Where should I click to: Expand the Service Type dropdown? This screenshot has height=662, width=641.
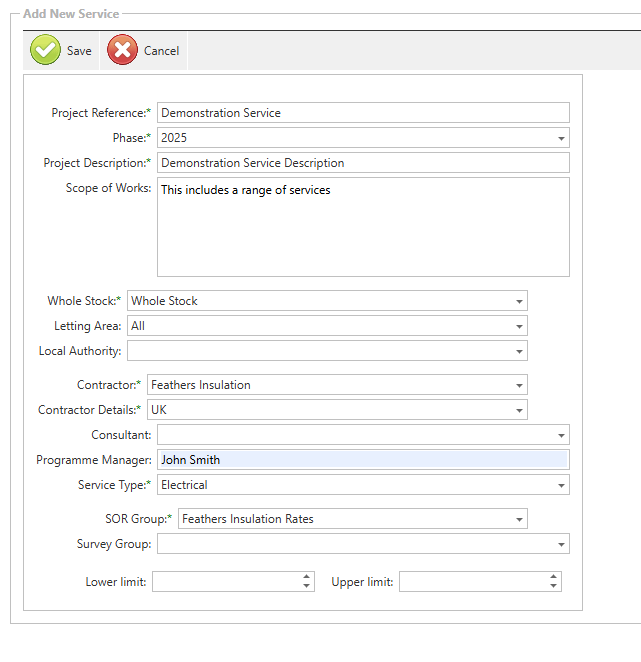561,485
